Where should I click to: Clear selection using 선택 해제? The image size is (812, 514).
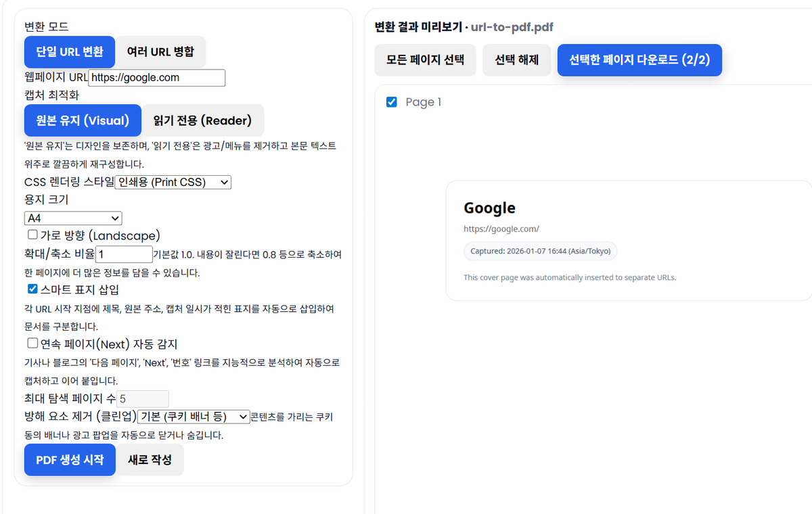516,60
